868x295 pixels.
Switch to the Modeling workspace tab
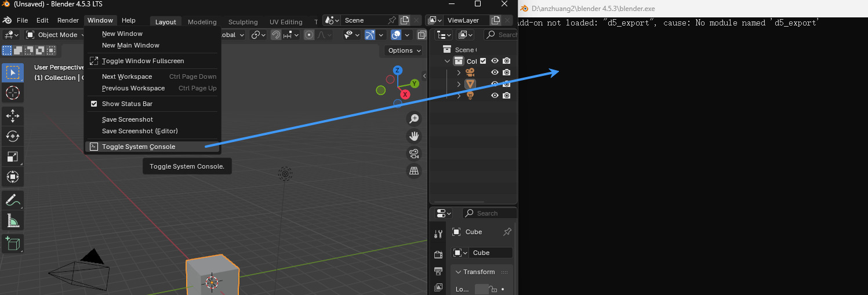tap(202, 22)
